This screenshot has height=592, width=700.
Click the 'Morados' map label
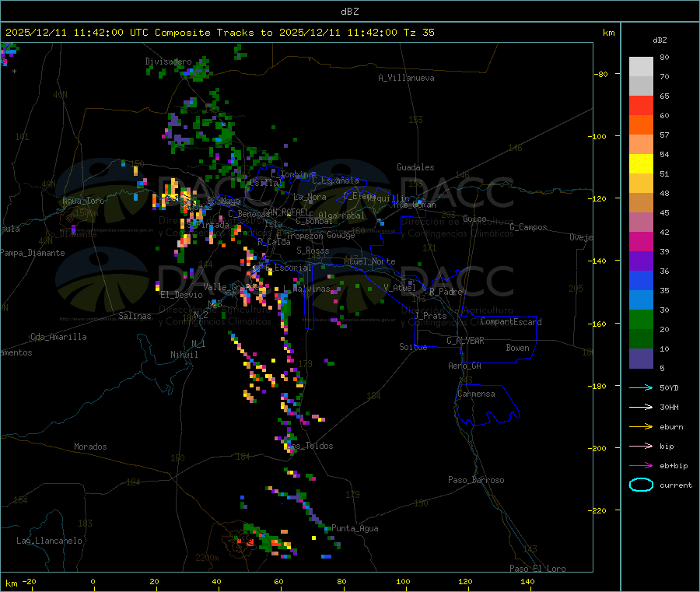[90, 447]
